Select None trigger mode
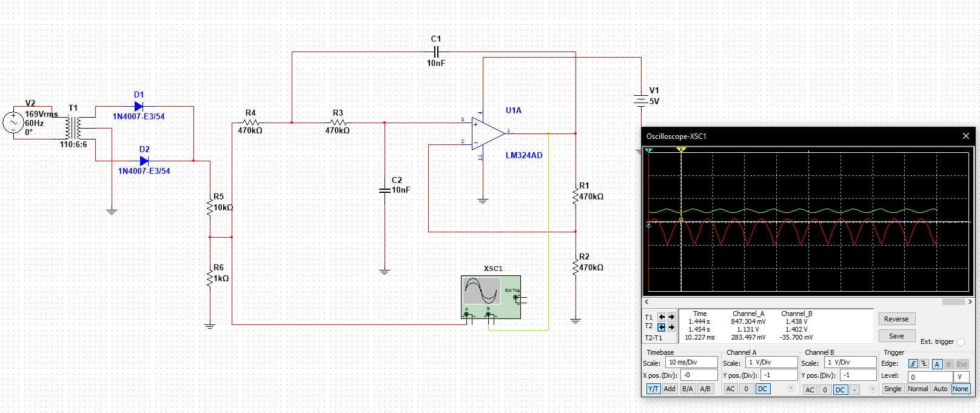Screen dimensions: 980x413 (961, 389)
